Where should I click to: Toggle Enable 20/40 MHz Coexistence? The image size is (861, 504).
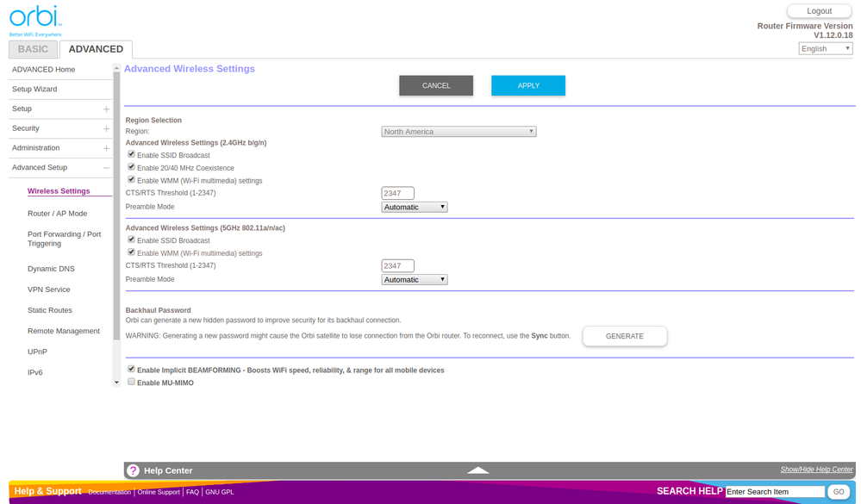point(131,167)
